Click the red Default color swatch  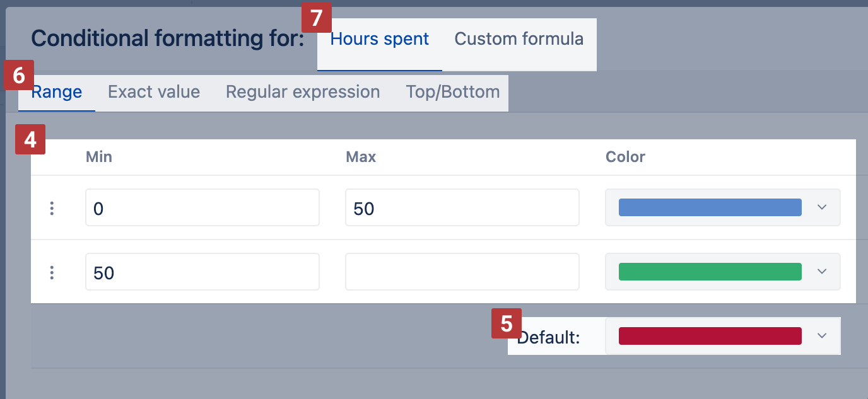coord(710,337)
